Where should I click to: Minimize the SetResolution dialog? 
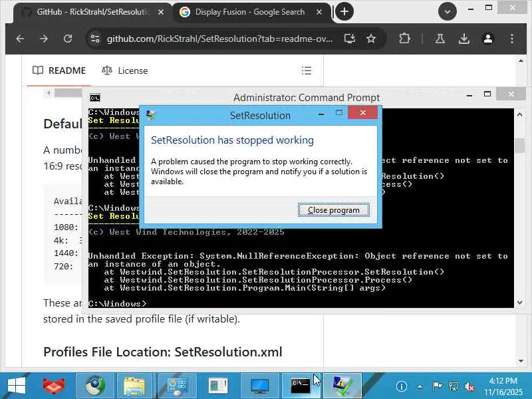tap(321, 114)
